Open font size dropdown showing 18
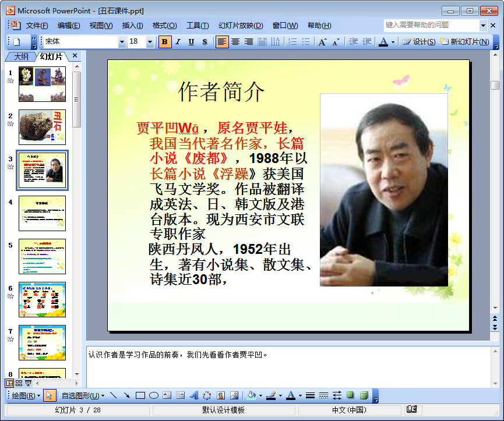 point(150,42)
